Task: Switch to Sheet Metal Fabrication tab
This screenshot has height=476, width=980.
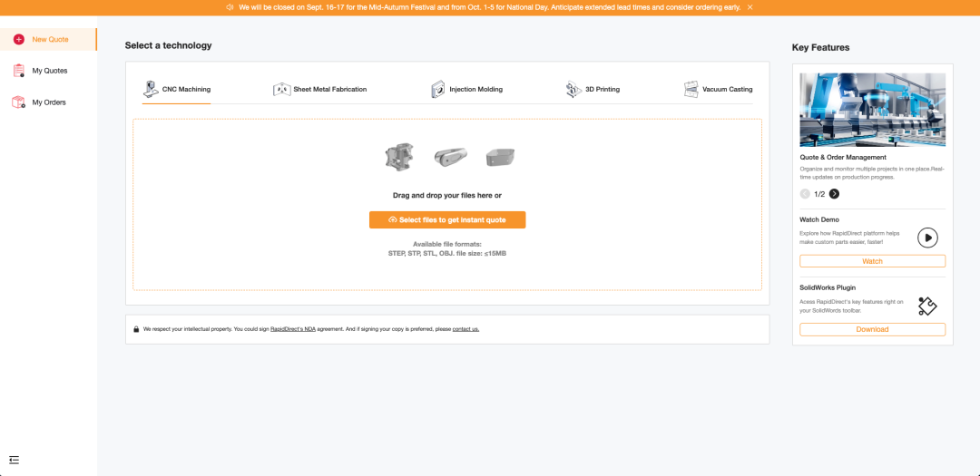Action: coord(320,90)
